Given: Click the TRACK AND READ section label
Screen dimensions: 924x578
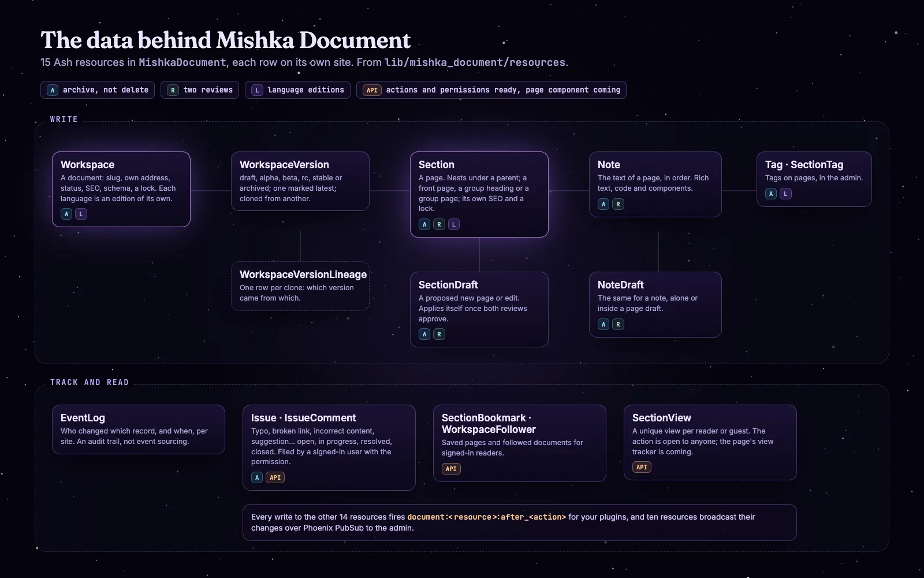Looking at the screenshot, I should click(x=90, y=382).
